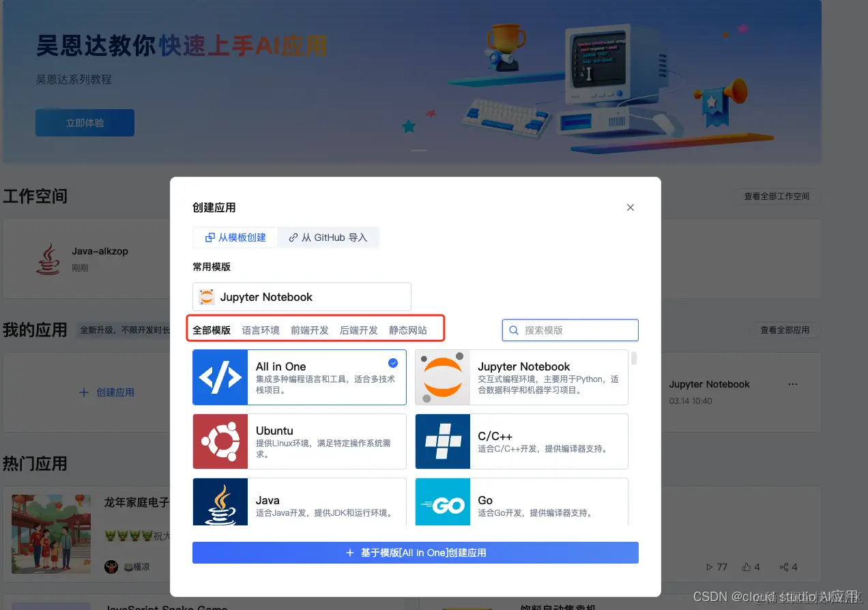Choose the Go template title
The width and height of the screenshot is (868, 610).
[x=485, y=500]
